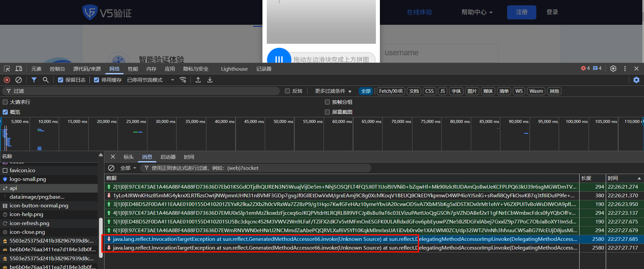The width and height of the screenshot is (644, 269).
Task: Show the 4 issues indicator
Action: [x=597, y=68]
